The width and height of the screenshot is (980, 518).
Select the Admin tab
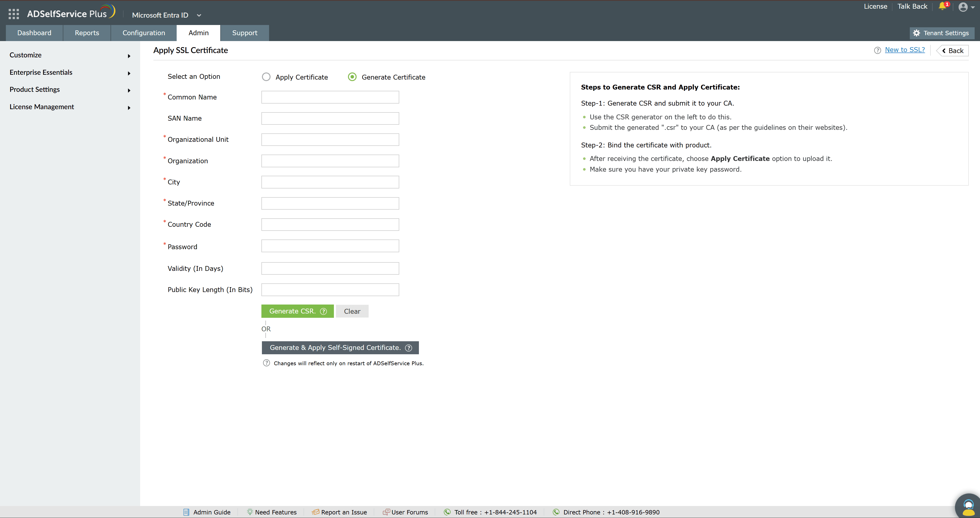click(199, 33)
